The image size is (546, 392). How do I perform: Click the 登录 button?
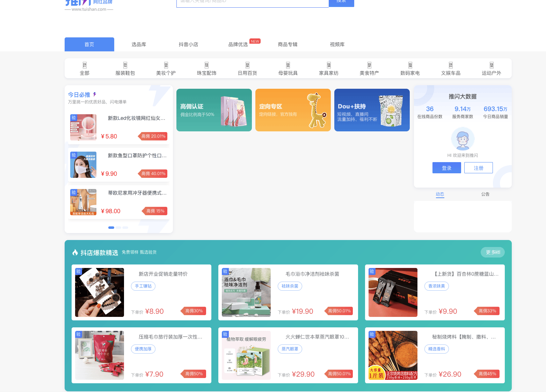pyautogui.click(x=447, y=168)
